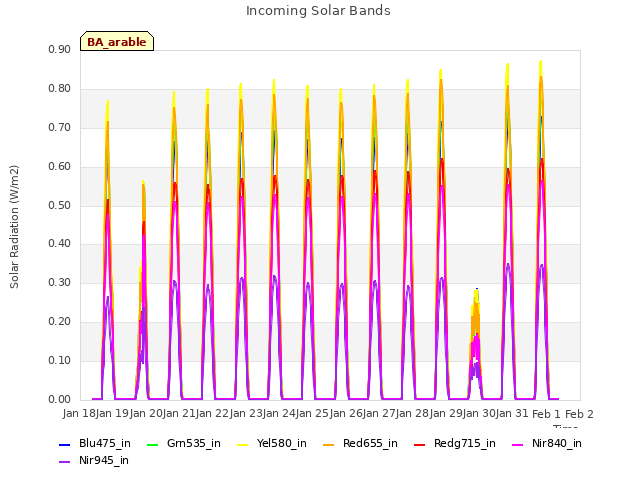Click the Jan 20 x-axis date label
The width and height of the screenshot is (640, 480).
pyautogui.click(x=146, y=414)
